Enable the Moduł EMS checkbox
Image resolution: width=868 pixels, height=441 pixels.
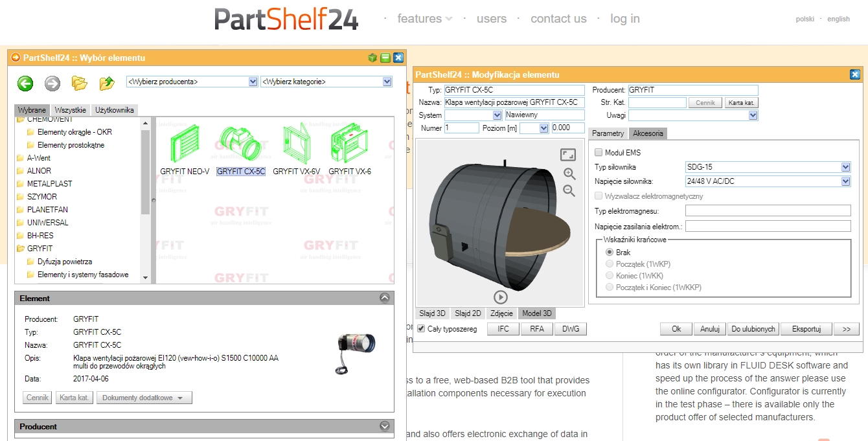click(599, 153)
